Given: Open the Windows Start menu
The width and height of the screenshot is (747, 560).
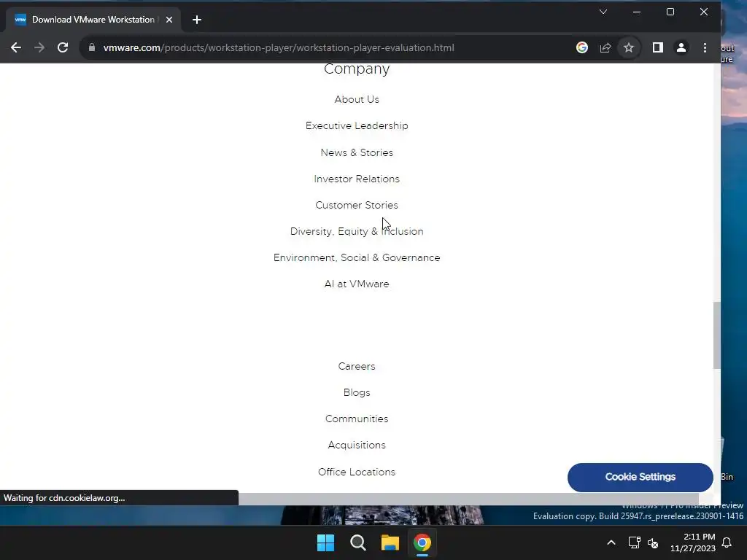Looking at the screenshot, I should [x=326, y=542].
